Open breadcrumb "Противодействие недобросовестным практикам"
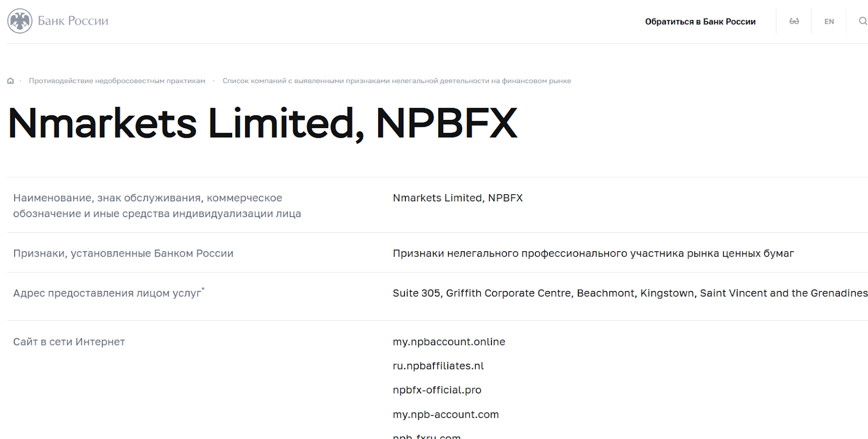The width and height of the screenshot is (868, 439). point(117,81)
